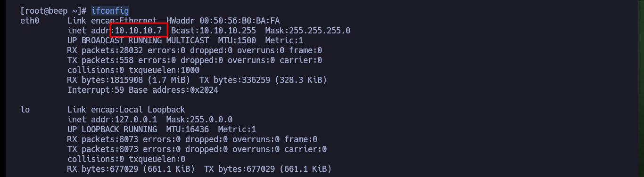Screen dimensions: 644x177
Task: Click the eth0 interface name
Action: click(30, 21)
